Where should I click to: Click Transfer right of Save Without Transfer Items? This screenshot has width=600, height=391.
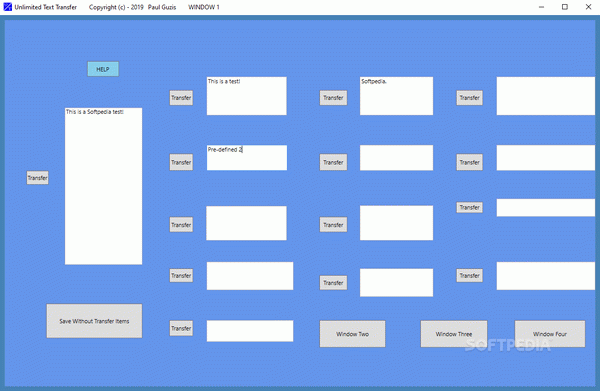[x=181, y=328]
